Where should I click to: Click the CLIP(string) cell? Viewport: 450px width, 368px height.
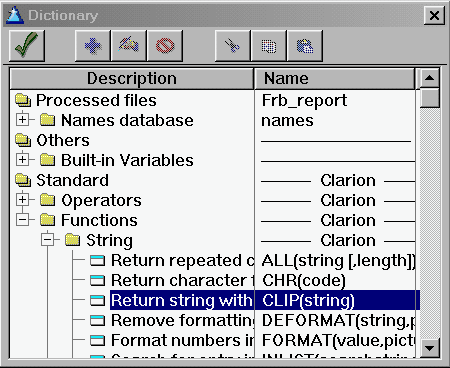pos(308,300)
